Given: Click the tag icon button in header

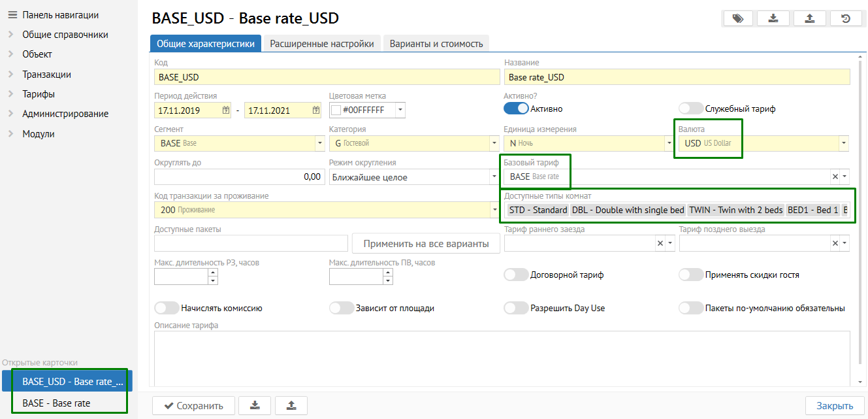Looking at the screenshot, I should pyautogui.click(x=737, y=18).
